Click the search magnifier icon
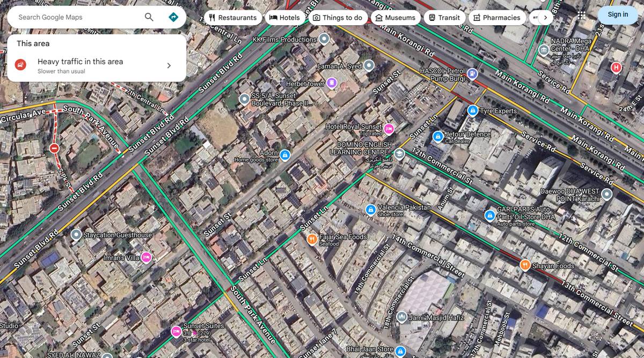The height and width of the screenshot is (358, 644). [x=149, y=17]
